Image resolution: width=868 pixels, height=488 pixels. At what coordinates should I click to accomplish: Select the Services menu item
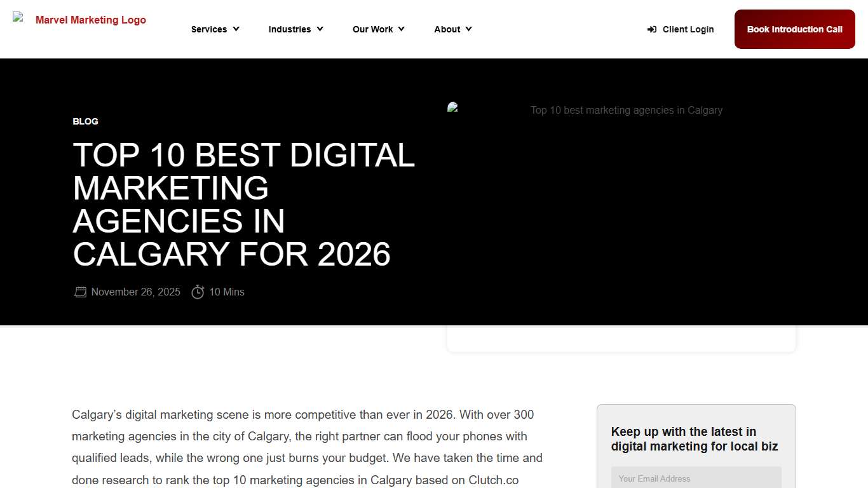click(x=208, y=29)
